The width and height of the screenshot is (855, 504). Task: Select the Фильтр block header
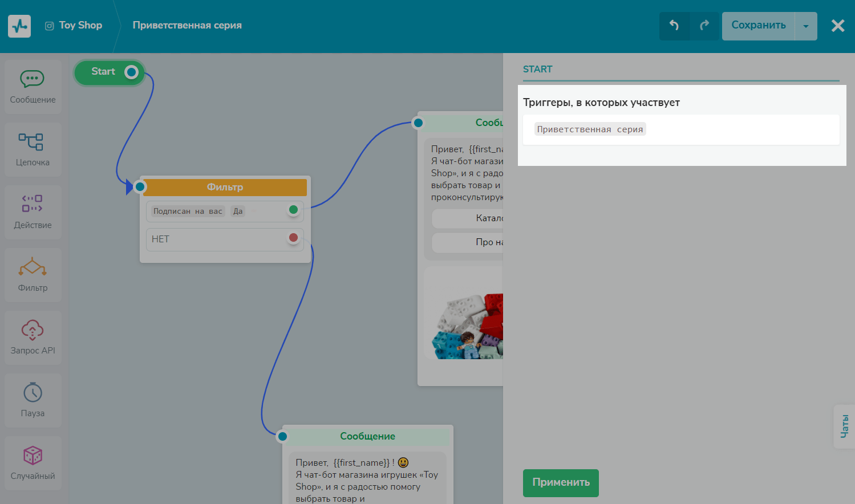pyautogui.click(x=225, y=187)
